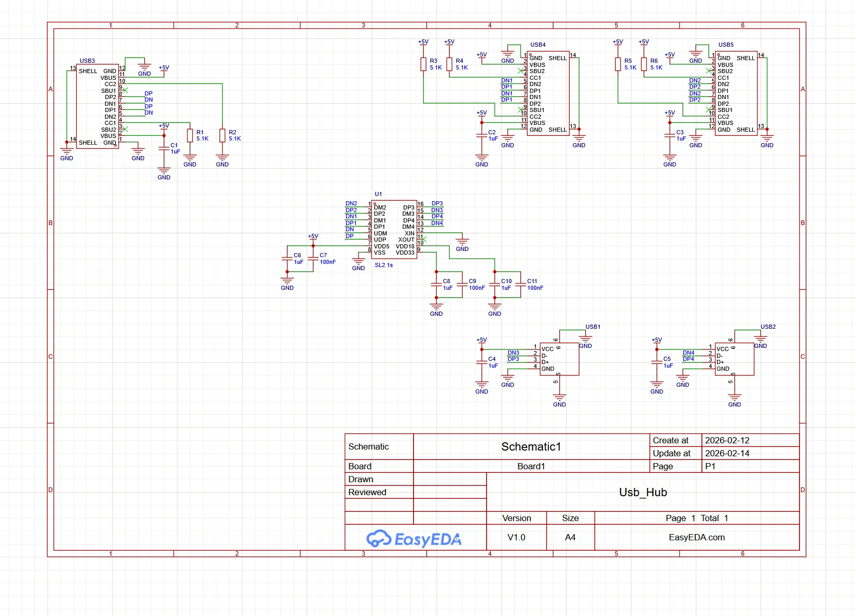The height and width of the screenshot is (616, 856).
Task: Select DP4 net label on USB2 D+ pin
Action: click(x=688, y=359)
